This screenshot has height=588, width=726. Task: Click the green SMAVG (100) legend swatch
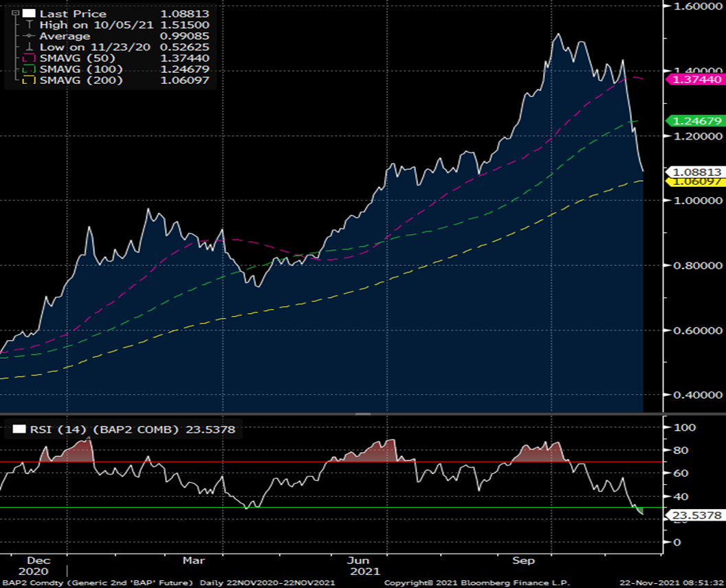29,69
